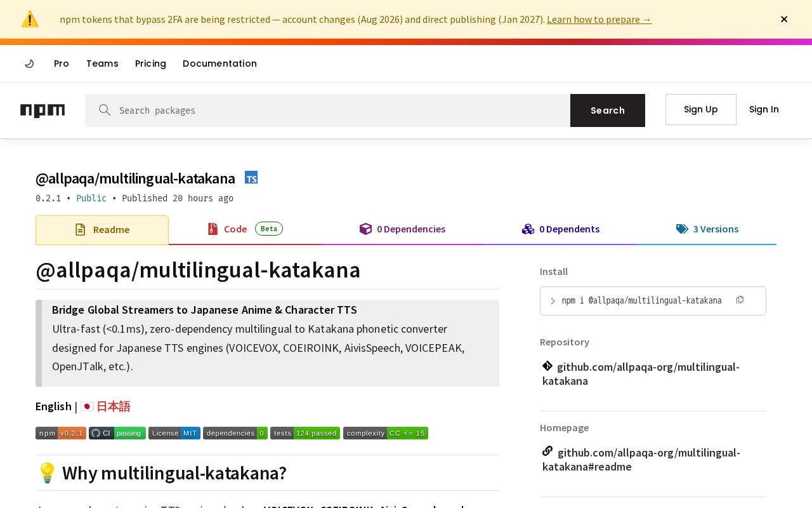Click the CI passing badge
Viewport: 812px width, 508px height.
click(x=117, y=433)
